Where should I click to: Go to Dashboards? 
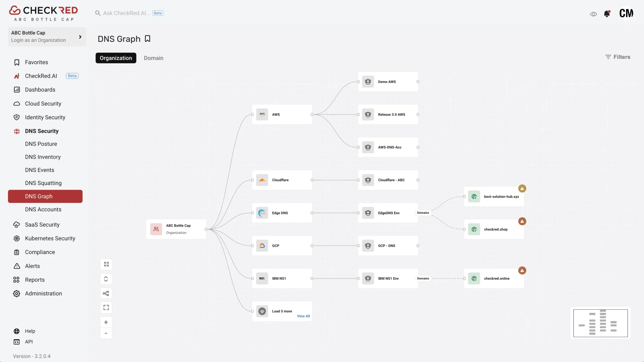[40, 90]
